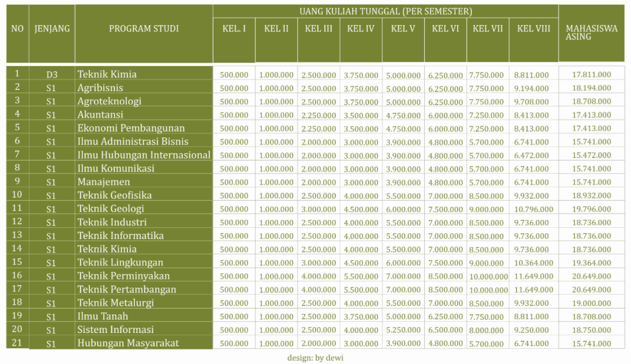Select the Ilmu Tanah program name

pyautogui.click(x=102, y=316)
